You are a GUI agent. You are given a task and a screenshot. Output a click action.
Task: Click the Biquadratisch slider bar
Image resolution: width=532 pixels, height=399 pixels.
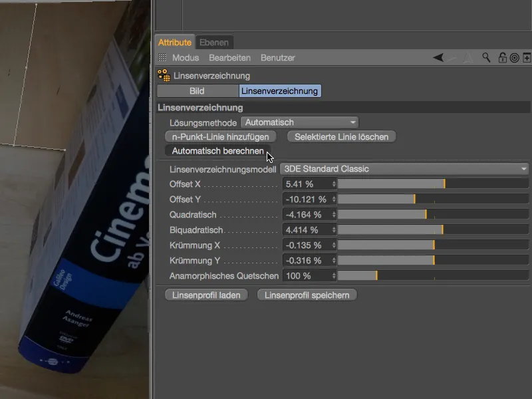point(434,229)
